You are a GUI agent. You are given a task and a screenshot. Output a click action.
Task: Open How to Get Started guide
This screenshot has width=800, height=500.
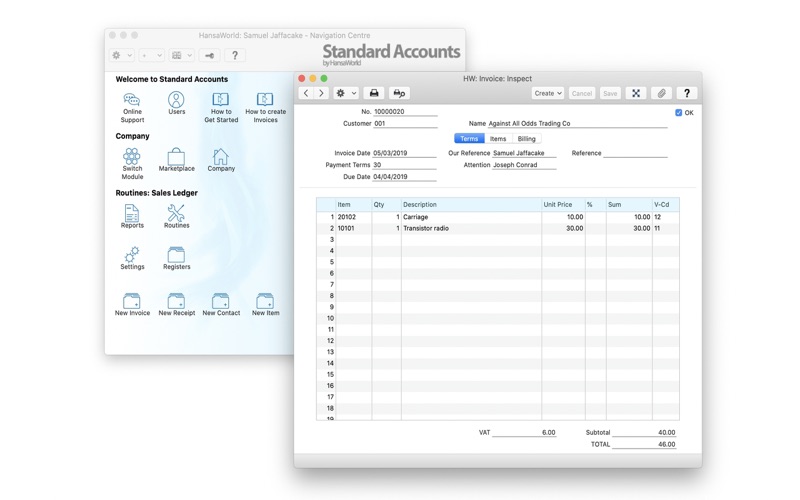coord(221,107)
